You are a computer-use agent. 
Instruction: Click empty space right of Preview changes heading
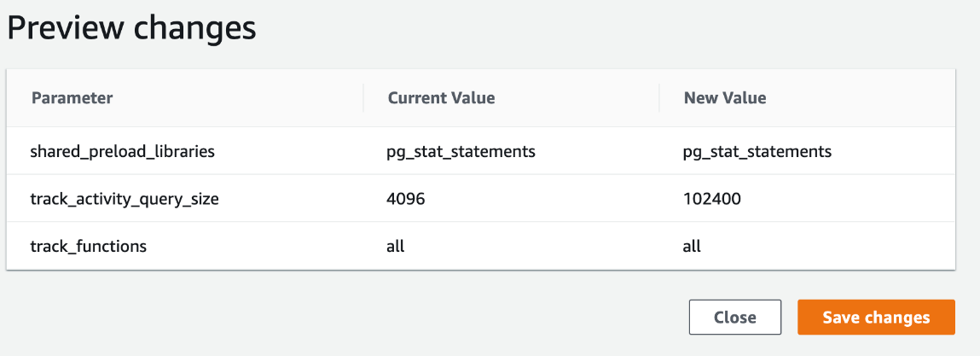click(597, 27)
